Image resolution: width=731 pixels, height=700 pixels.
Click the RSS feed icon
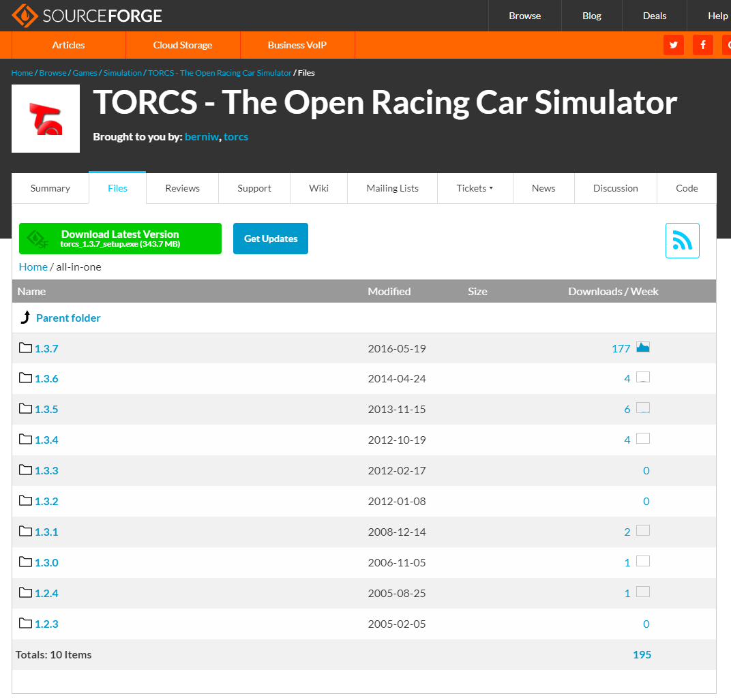point(683,241)
